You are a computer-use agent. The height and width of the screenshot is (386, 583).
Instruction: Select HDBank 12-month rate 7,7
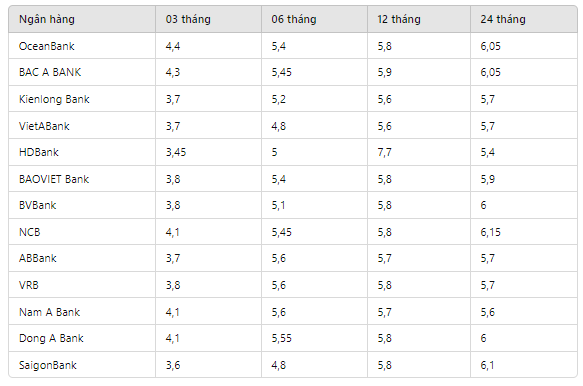[x=384, y=152]
